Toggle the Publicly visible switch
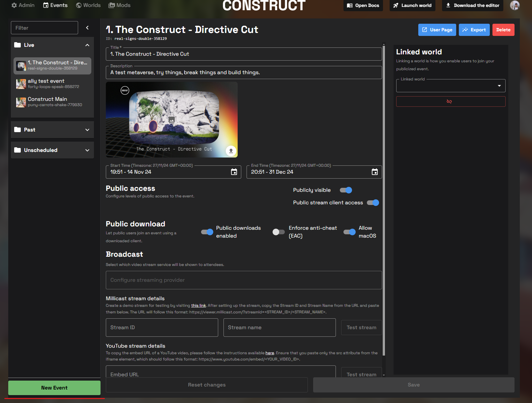This screenshot has height=403, width=532. point(346,190)
